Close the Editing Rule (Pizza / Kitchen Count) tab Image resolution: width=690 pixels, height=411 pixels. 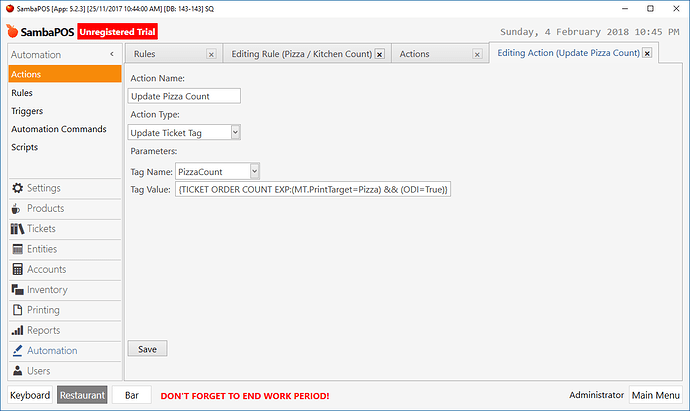pos(380,55)
